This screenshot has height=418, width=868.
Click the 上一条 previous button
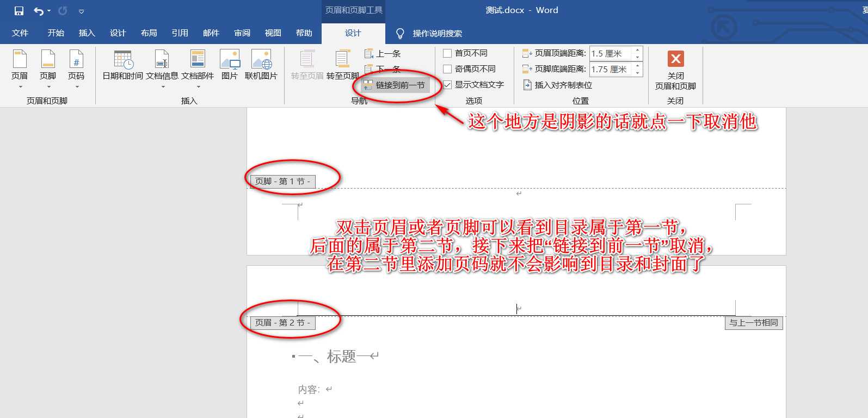(x=383, y=53)
